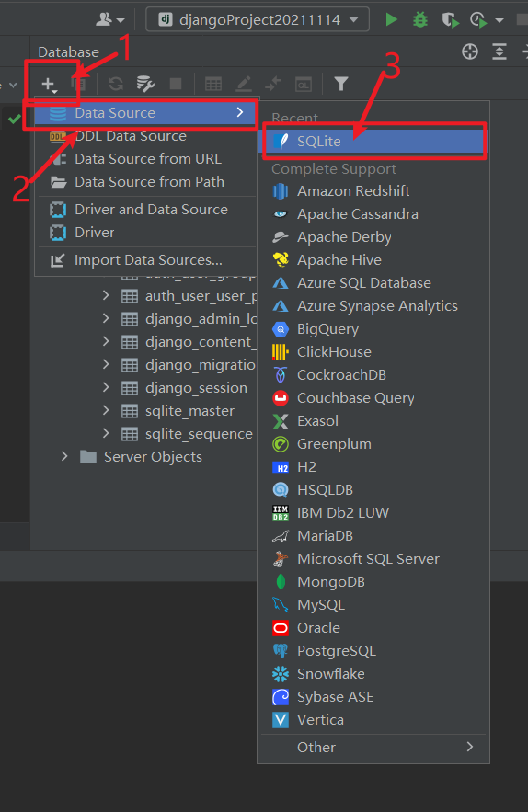Open Data Source Properties wrench icon
This screenshot has width=528, height=812.
tap(145, 84)
